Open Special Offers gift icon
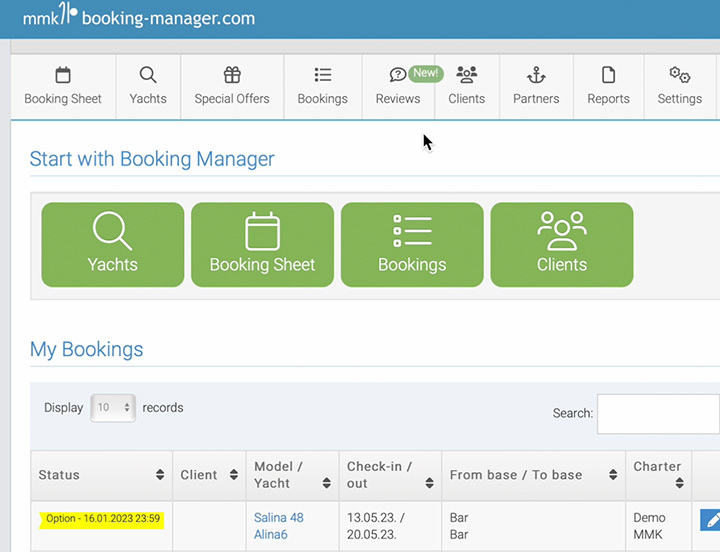 coord(232,76)
